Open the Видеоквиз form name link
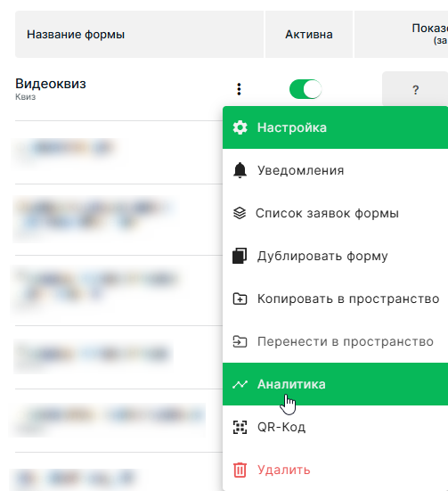 point(51,84)
